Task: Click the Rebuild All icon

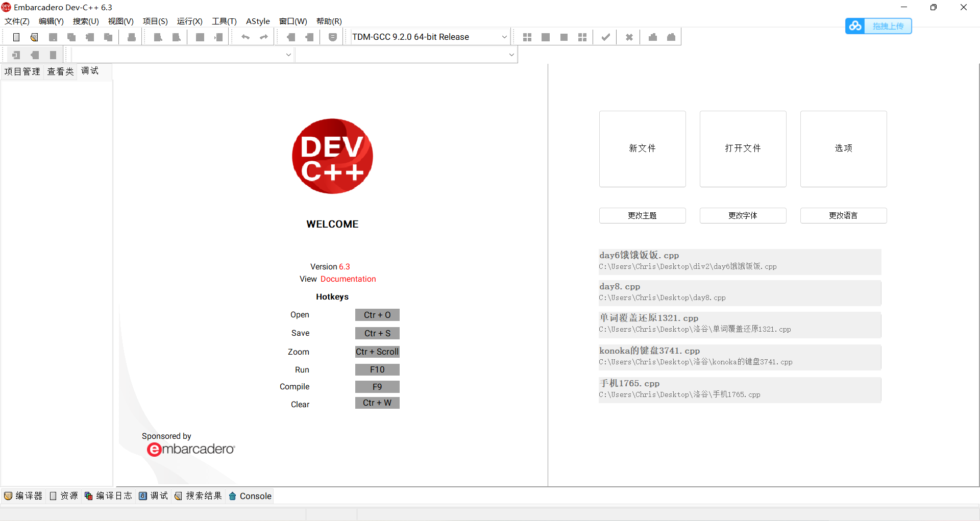Action: click(x=582, y=37)
